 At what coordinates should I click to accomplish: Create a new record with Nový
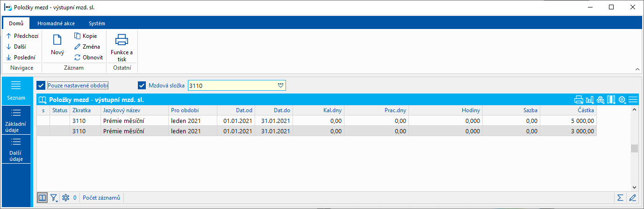click(57, 45)
